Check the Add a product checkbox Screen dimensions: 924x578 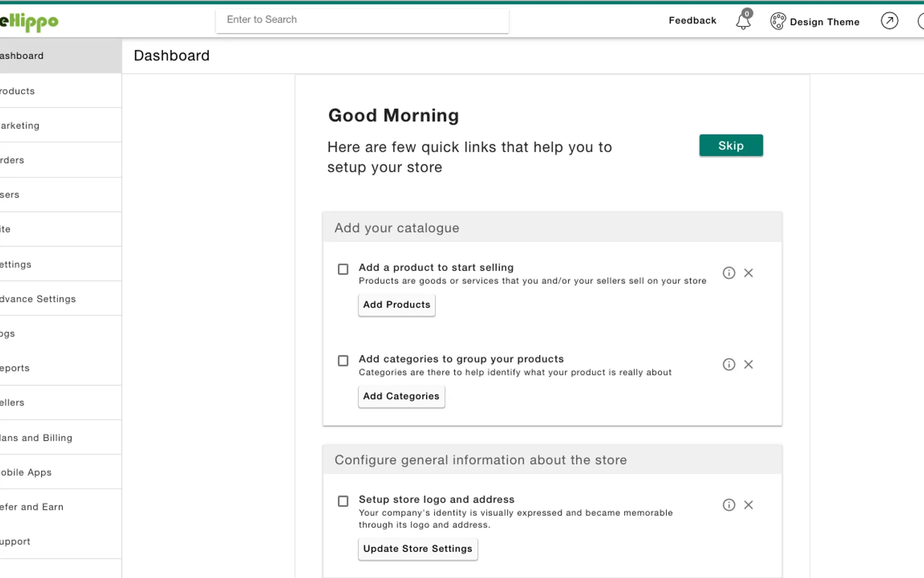(x=343, y=269)
